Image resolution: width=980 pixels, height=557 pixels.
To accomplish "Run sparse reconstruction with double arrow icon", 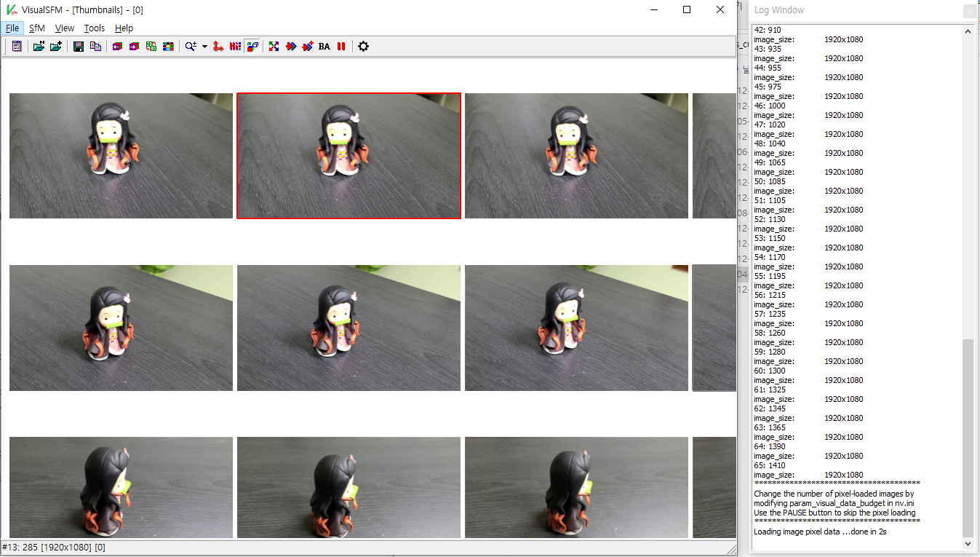I will point(291,46).
